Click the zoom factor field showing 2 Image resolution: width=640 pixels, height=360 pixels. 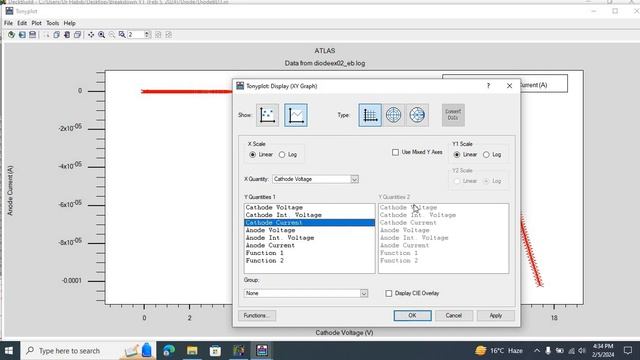tap(136, 35)
